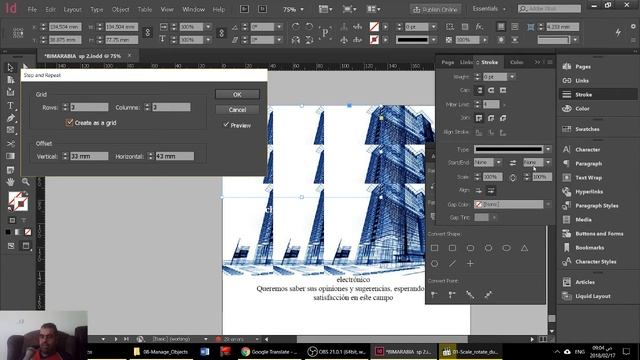
Task: Choose round cap in Stroke panel
Action: click(x=491, y=90)
